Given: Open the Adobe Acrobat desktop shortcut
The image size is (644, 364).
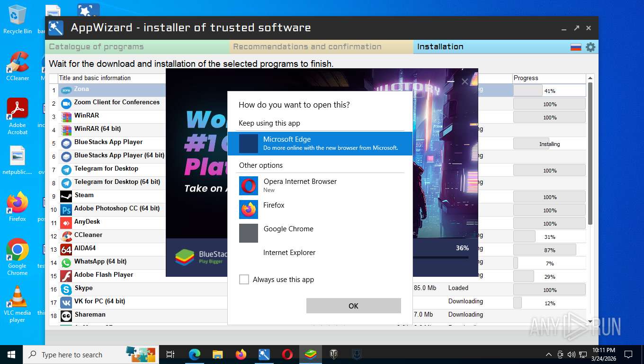Looking at the screenshot, I should tap(18, 117).
